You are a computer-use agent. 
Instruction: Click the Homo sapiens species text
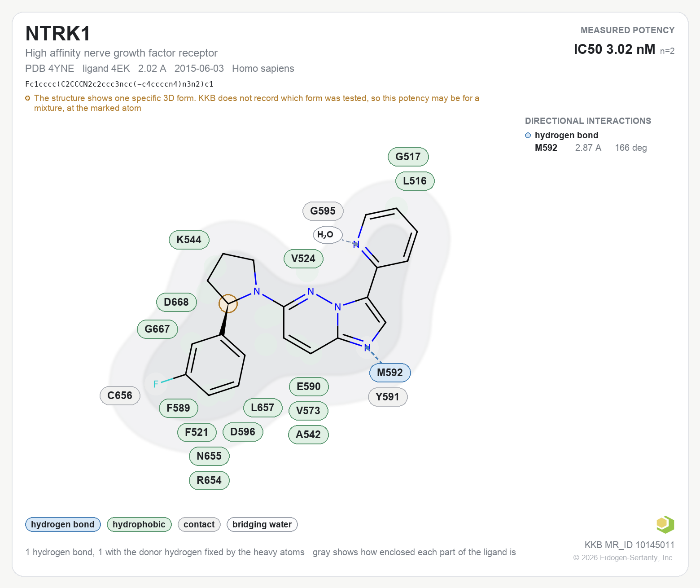pyautogui.click(x=263, y=68)
